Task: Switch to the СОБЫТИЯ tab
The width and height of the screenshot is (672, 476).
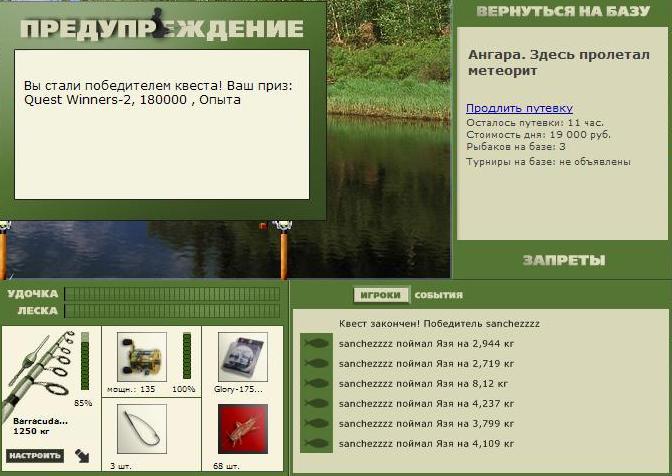Action: (438, 295)
